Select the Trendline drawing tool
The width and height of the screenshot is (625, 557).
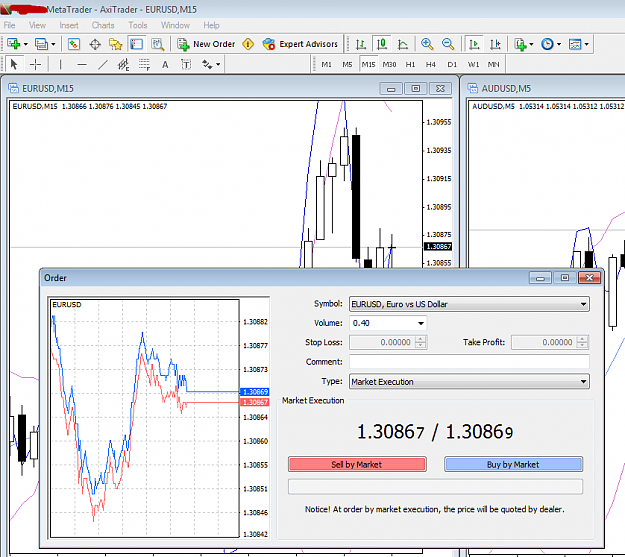(103, 64)
